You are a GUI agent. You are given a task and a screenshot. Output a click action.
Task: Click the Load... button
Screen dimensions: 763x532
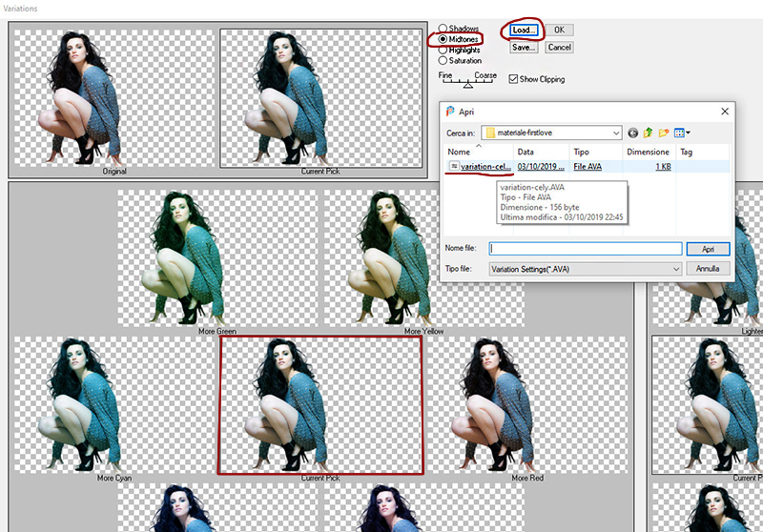pos(524,30)
